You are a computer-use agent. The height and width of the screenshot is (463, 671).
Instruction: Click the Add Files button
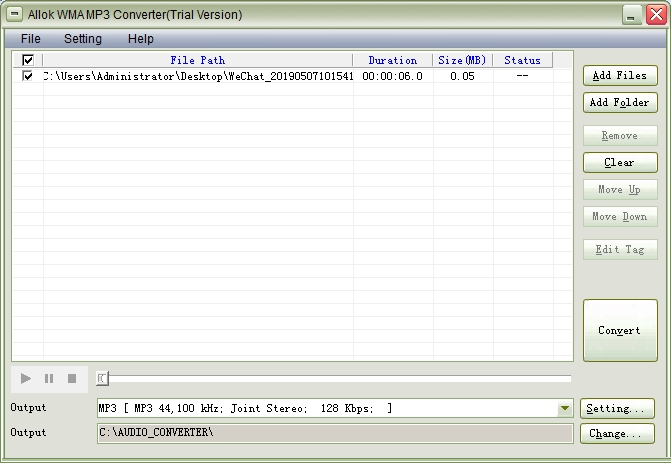coord(620,76)
